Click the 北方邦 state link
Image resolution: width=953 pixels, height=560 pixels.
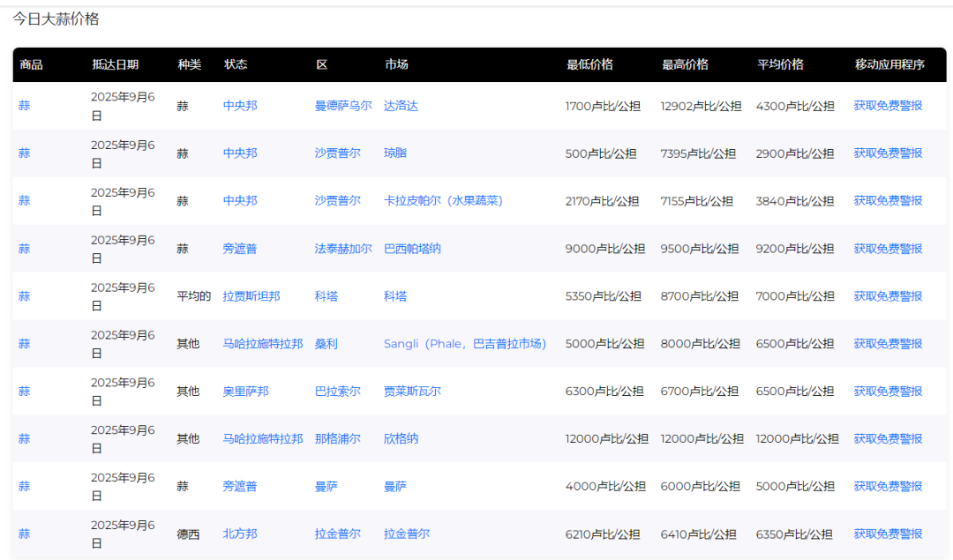point(240,534)
